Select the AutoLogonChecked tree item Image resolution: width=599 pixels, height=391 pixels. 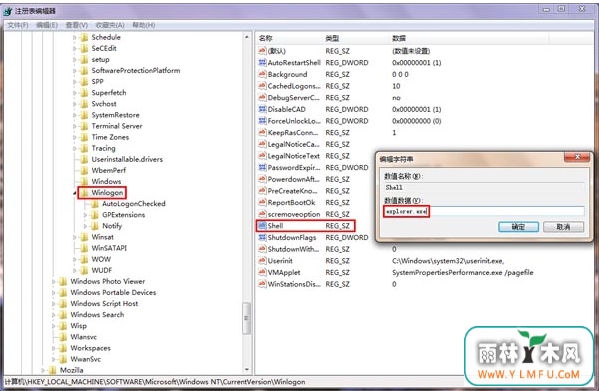[134, 204]
